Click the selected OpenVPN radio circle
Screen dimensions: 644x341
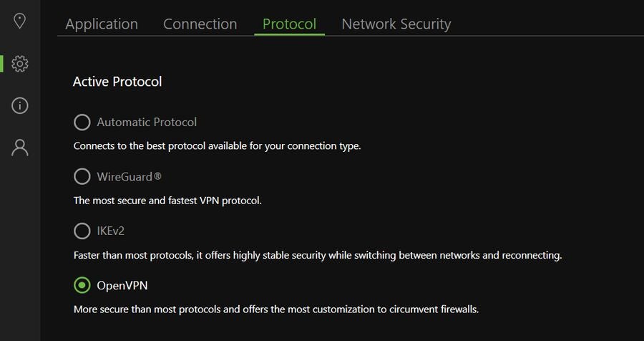(x=82, y=286)
